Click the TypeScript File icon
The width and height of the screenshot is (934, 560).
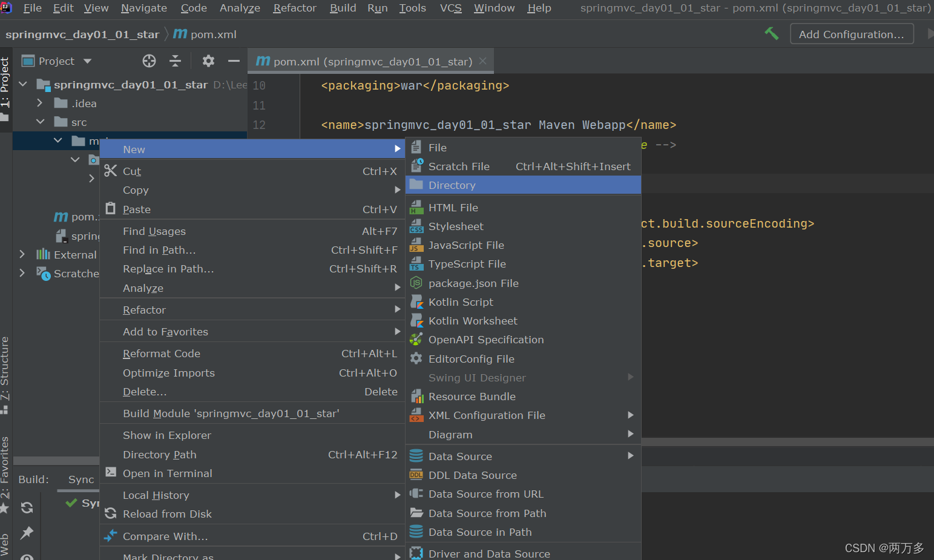(416, 263)
